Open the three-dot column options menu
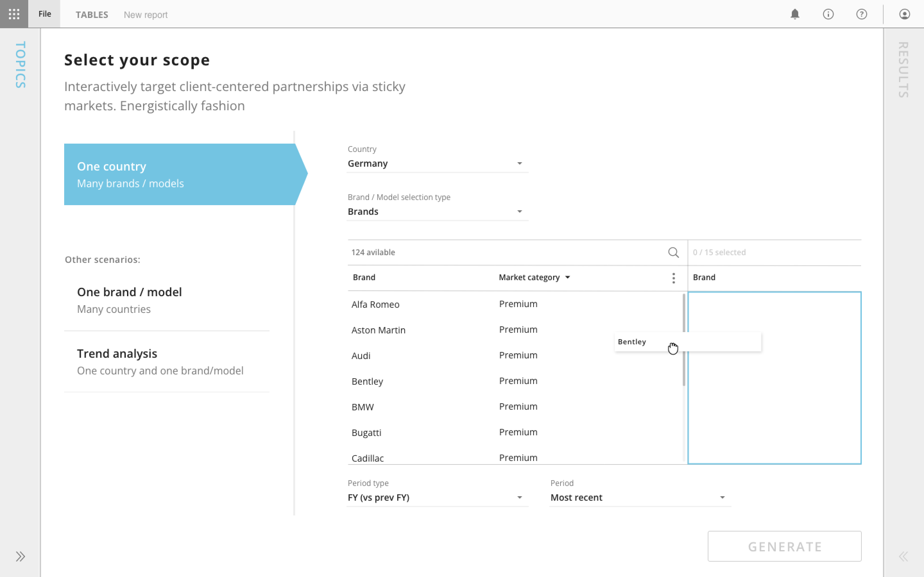 click(673, 278)
